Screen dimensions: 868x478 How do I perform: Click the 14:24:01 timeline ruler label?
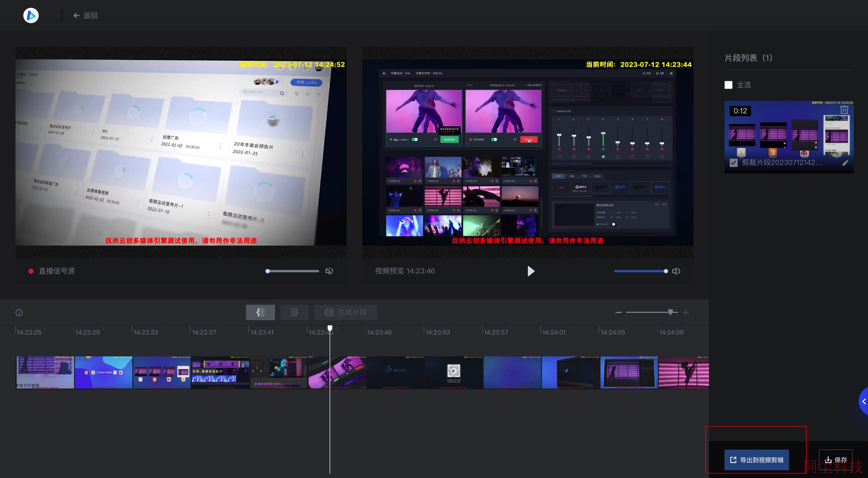point(554,332)
